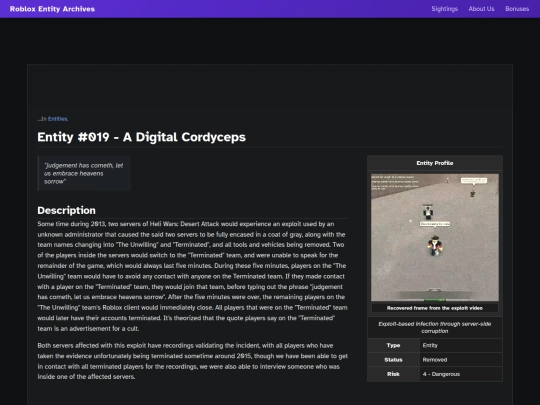Click the Risk label in profile table
This screenshot has width=540, height=405.
click(x=393, y=374)
